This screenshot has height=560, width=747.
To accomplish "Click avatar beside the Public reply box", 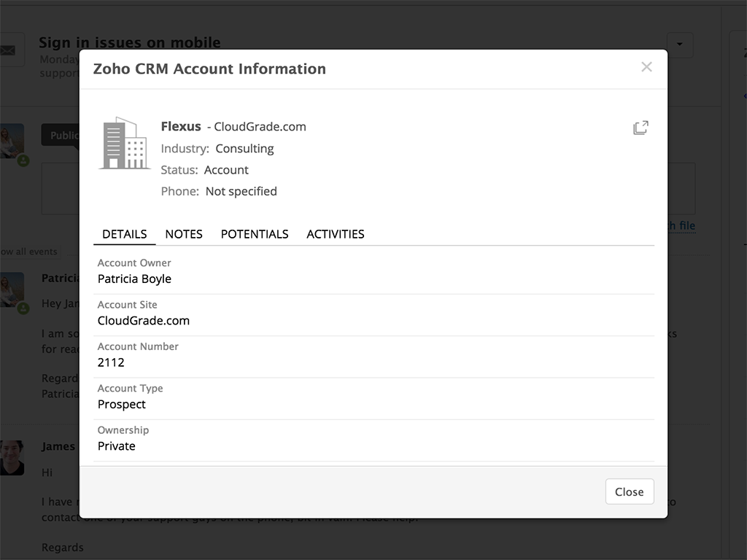I will point(12,141).
